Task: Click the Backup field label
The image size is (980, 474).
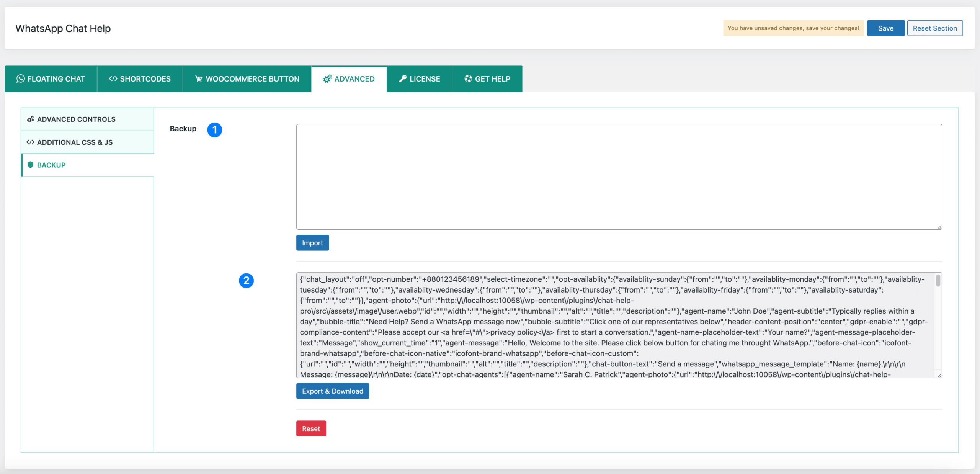Action: [x=183, y=129]
